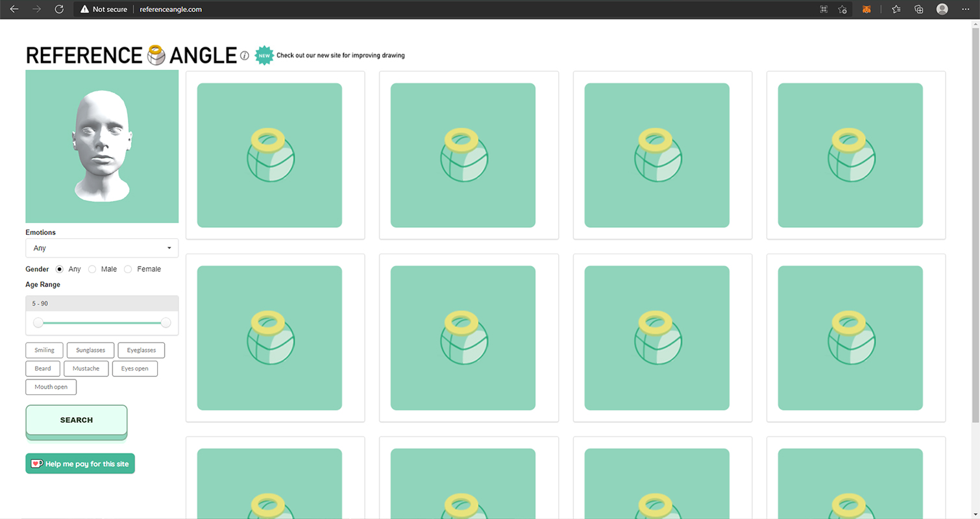980x519 pixels.
Task: Click Help me pay for this site
Action: pyautogui.click(x=80, y=464)
